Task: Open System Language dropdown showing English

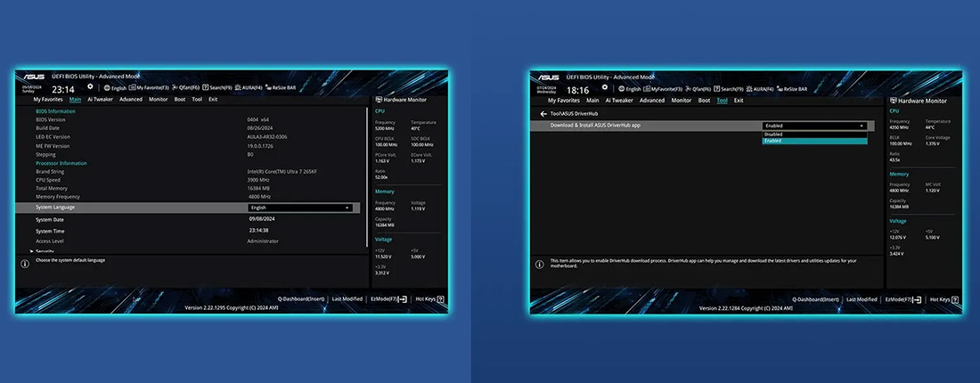Action: [x=300, y=208]
